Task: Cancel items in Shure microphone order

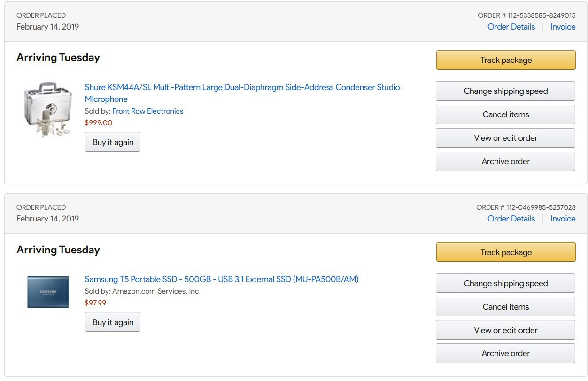Action: click(505, 114)
